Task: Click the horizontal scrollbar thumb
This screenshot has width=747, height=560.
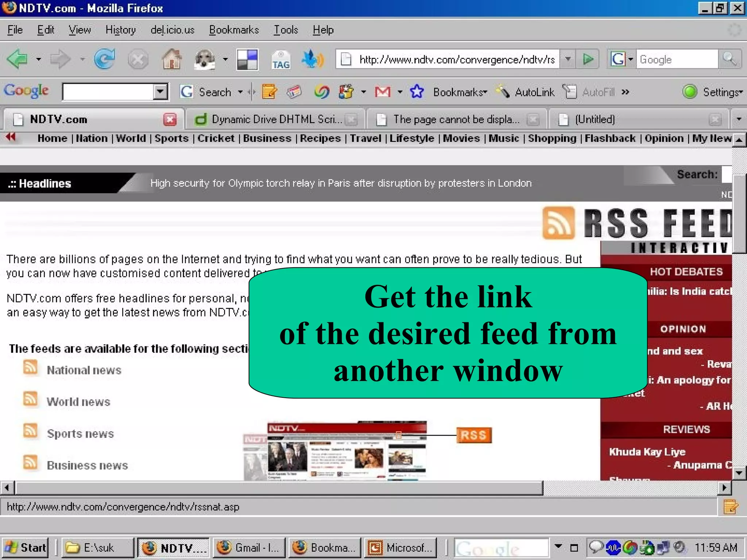Action: coord(279,487)
